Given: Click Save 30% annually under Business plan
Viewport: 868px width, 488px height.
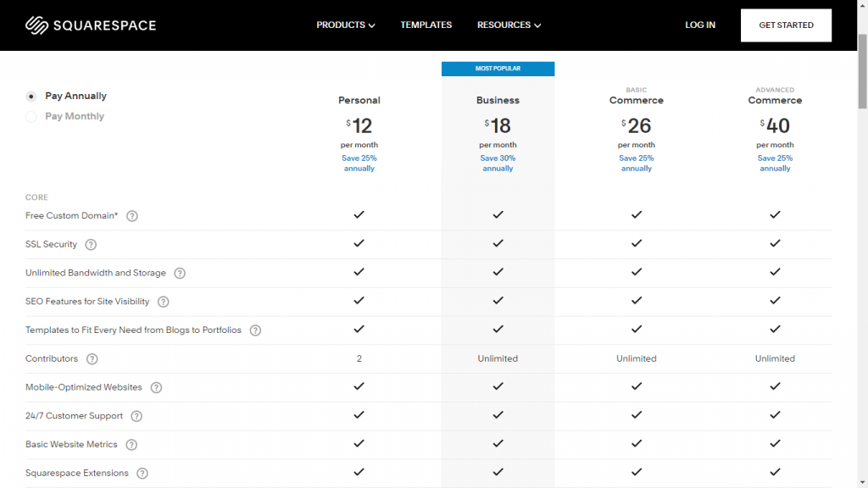Looking at the screenshot, I should tap(498, 163).
